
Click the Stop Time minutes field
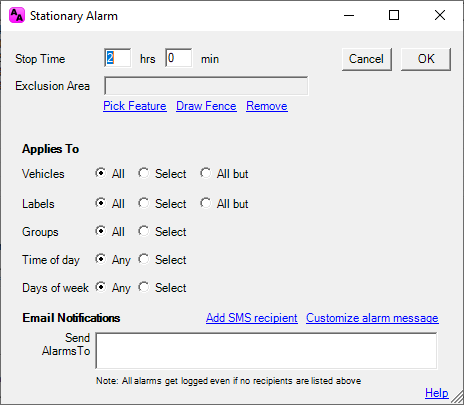point(179,58)
